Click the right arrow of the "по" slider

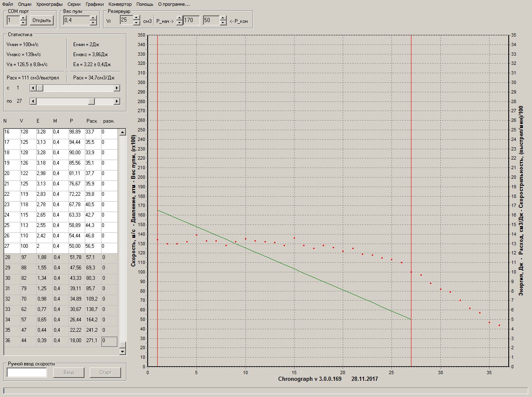pos(117,101)
